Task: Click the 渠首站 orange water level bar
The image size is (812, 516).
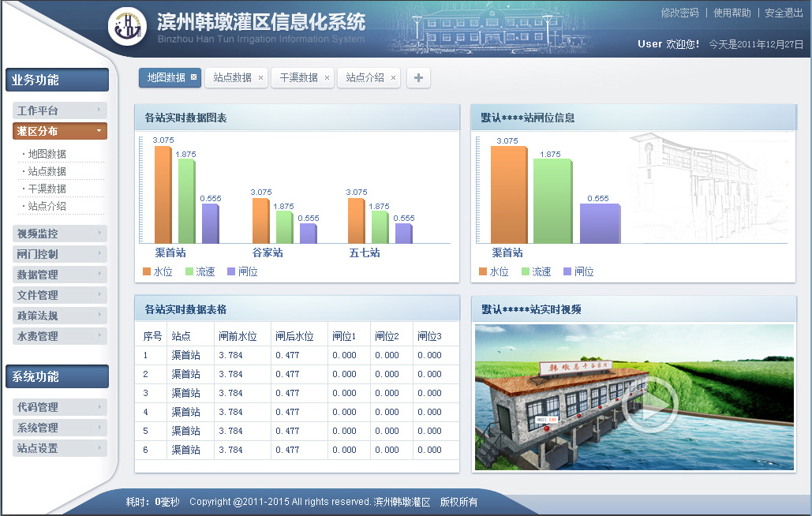Action: 162,194
